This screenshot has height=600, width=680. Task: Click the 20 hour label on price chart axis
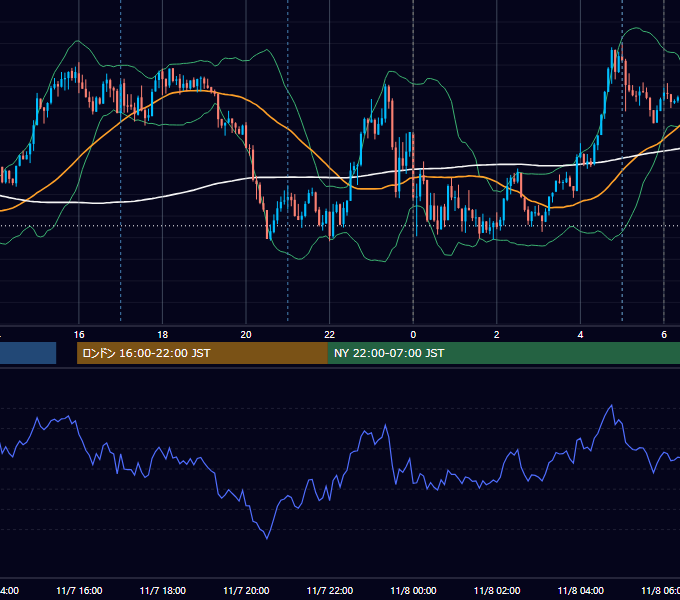click(246, 335)
